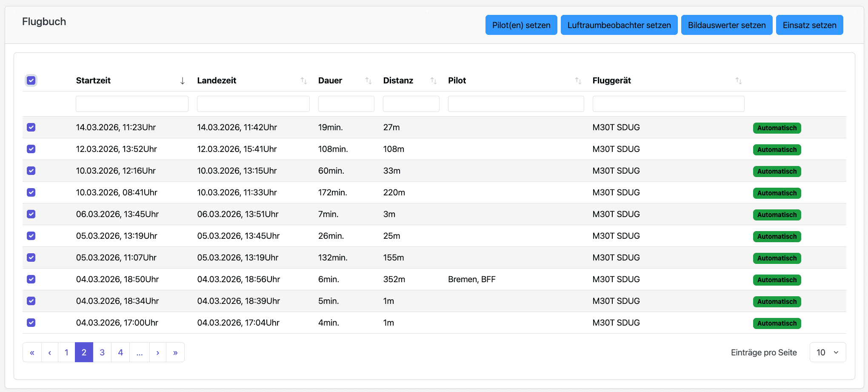Image resolution: width=868 pixels, height=392 pixels.
Task: Sort flights using the Dauer sort icon
Action: tap(368, 81)
